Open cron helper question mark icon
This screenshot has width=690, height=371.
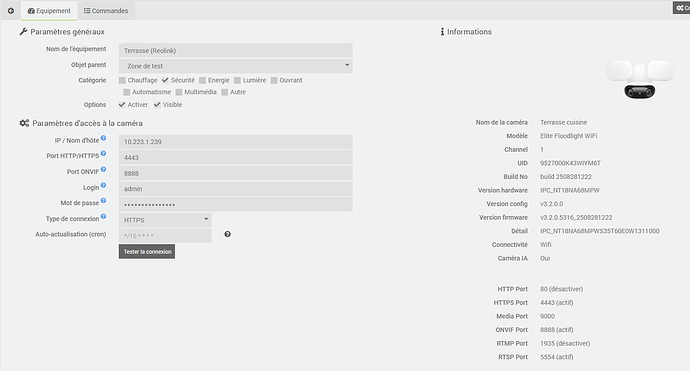coord(228,234)
